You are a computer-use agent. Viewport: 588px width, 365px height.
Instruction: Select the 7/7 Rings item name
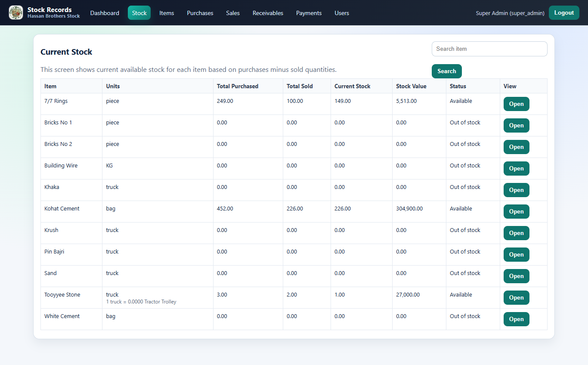tap(56, 101)
